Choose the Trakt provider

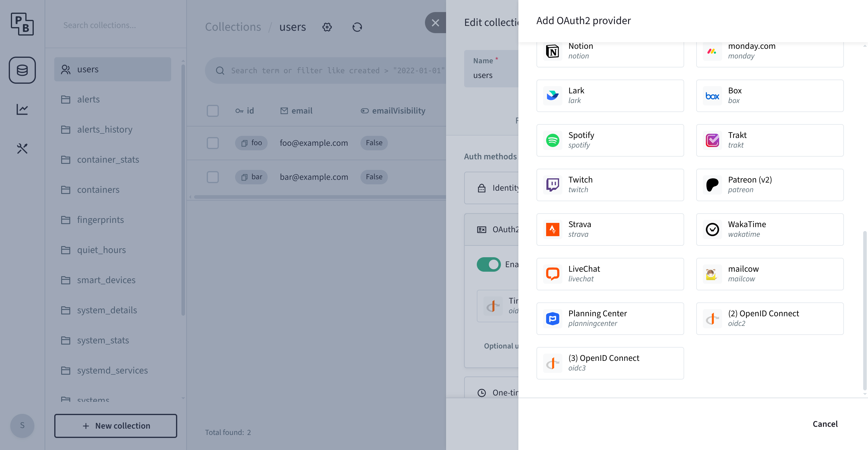[x=770, y=140]
